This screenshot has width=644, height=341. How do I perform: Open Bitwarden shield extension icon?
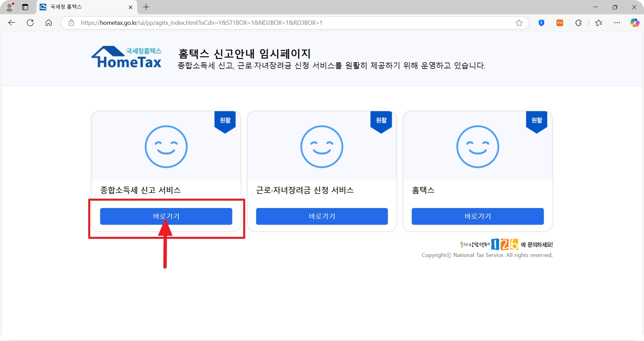click(x=541, y=23)
